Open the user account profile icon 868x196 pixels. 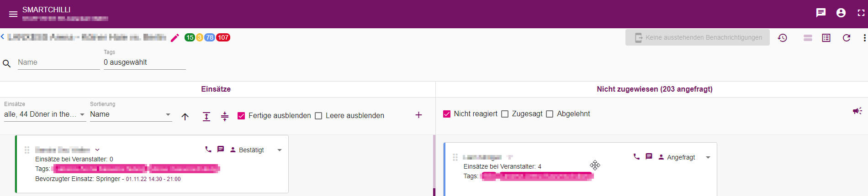coord(841,13)
